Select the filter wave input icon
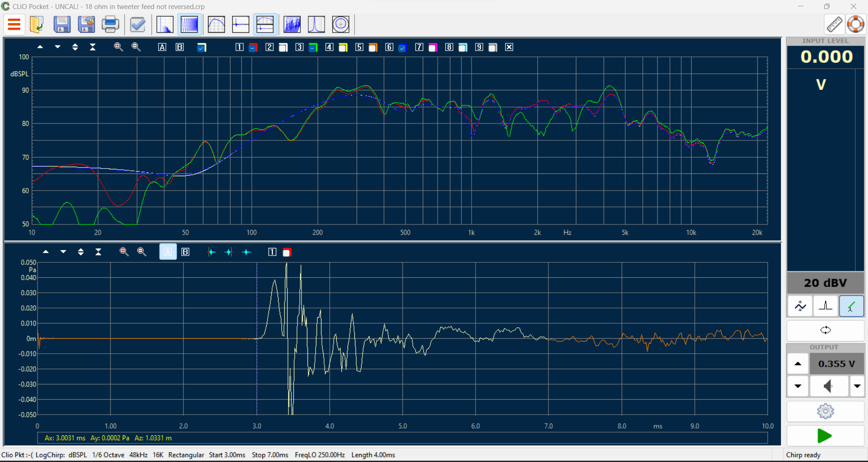Image resolution: width=868 pixels, height=462 pixels. tap(800, 306)
